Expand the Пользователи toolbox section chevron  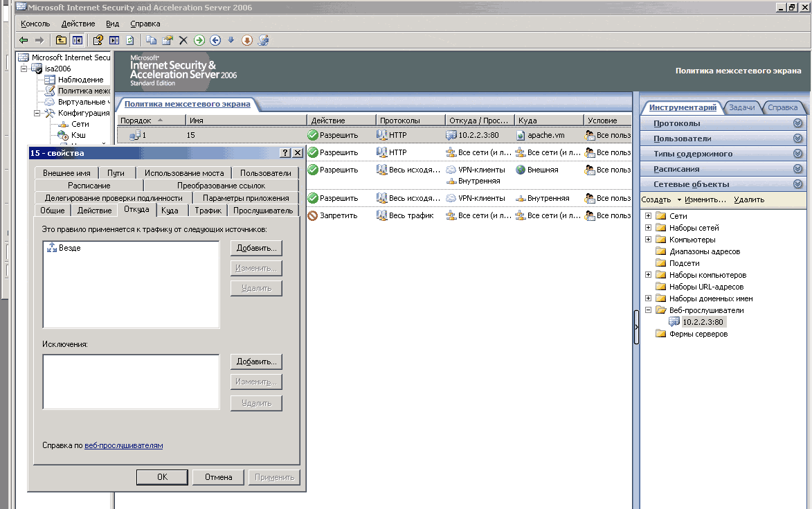click(x=797, y=139)
